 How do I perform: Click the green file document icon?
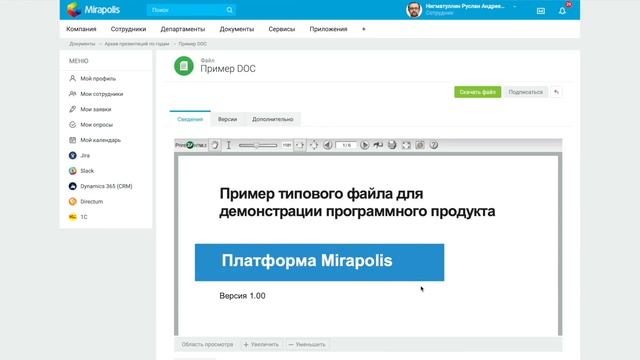pos(184,66)
